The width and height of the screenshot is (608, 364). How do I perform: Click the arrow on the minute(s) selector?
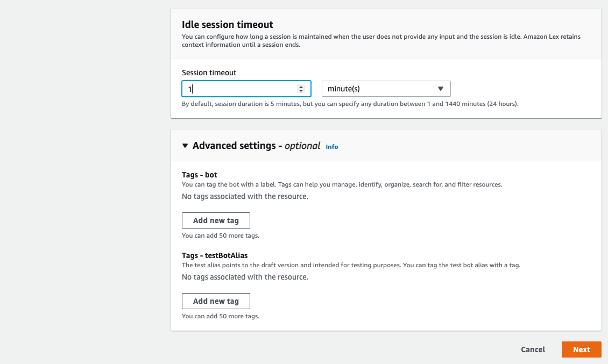click(440, 89)
